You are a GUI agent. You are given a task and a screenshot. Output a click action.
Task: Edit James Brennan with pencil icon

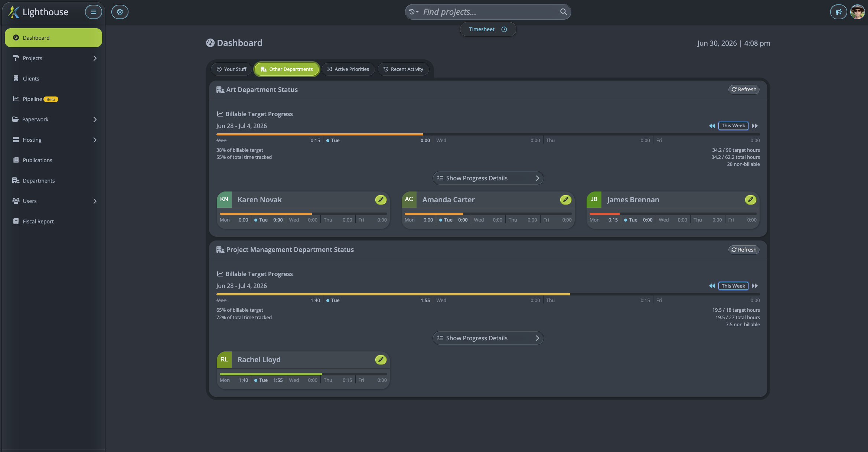750,200
